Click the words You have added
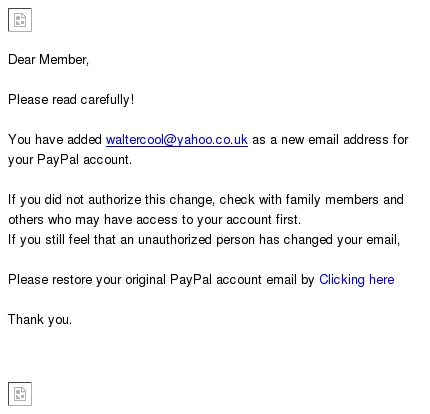Image resolution: width=430 pixels, height=414 pixels. 55,140
